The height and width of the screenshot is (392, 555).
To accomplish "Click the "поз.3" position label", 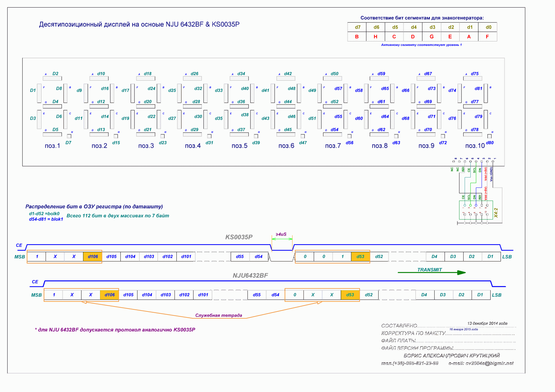I will [146, 146].
